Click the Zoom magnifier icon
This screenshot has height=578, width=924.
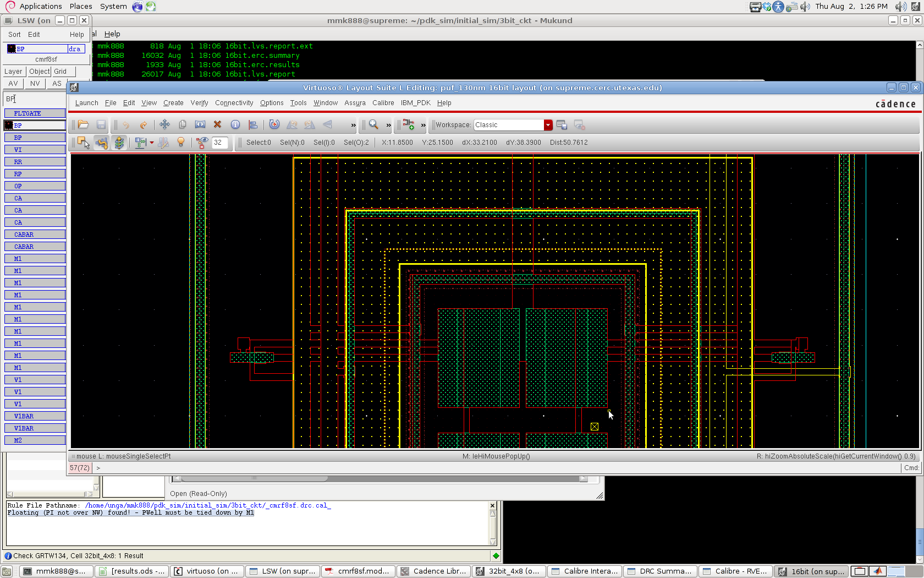click(x=374, y=125)
